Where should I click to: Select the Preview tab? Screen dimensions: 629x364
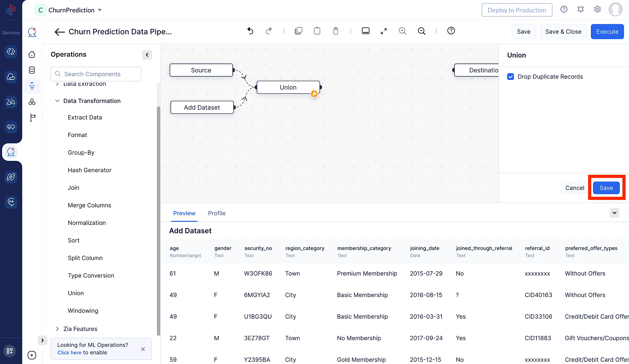pos(184,213)
